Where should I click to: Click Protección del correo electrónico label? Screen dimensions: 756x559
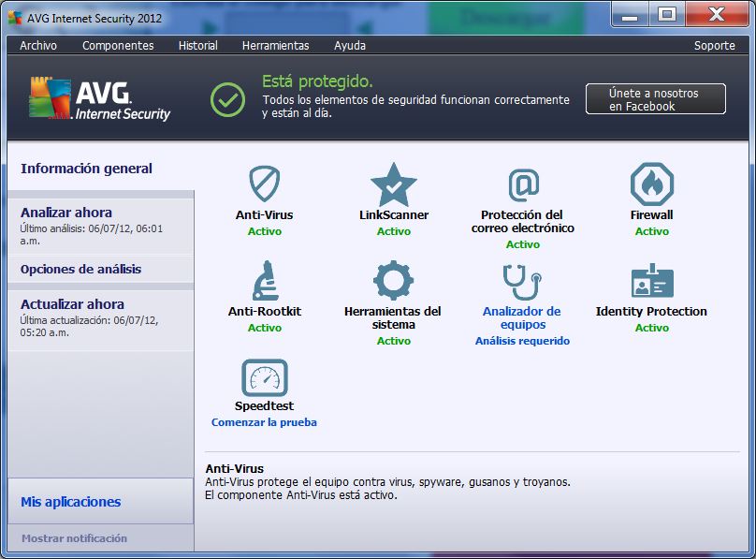(523, 221)
